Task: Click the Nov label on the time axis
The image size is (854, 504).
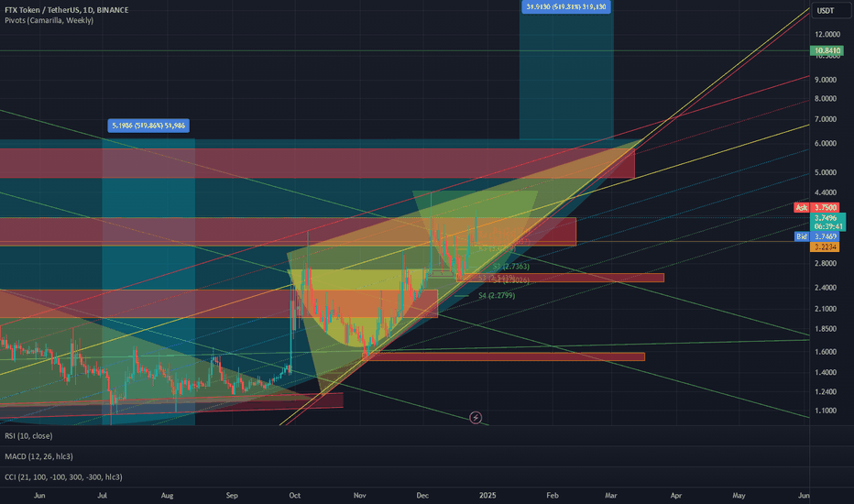Action: pos(359,495)
